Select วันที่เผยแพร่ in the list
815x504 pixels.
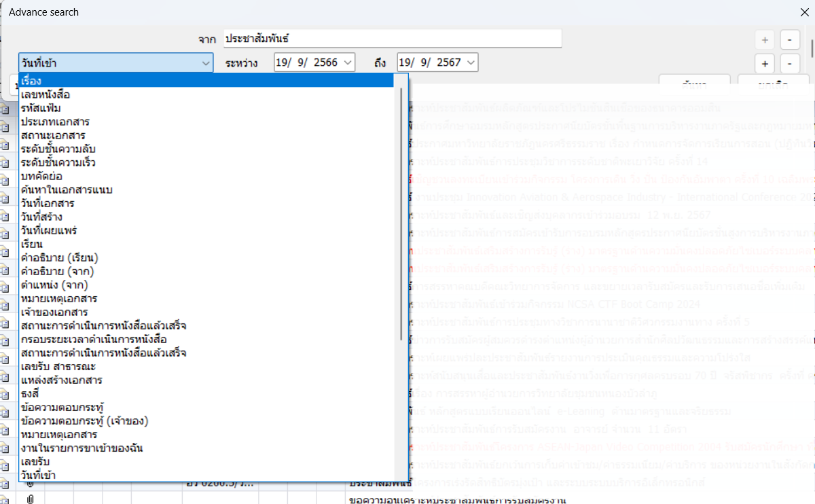pos(206,230)
